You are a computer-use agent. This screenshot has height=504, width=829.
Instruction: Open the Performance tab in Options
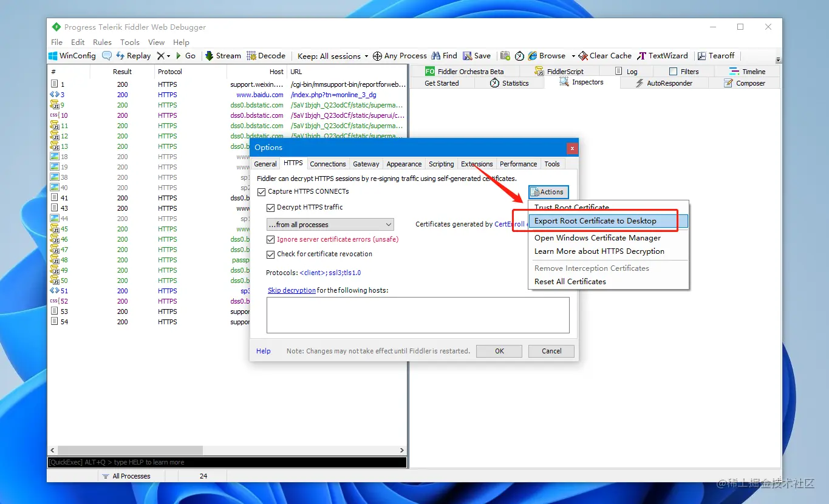[519, 164]
